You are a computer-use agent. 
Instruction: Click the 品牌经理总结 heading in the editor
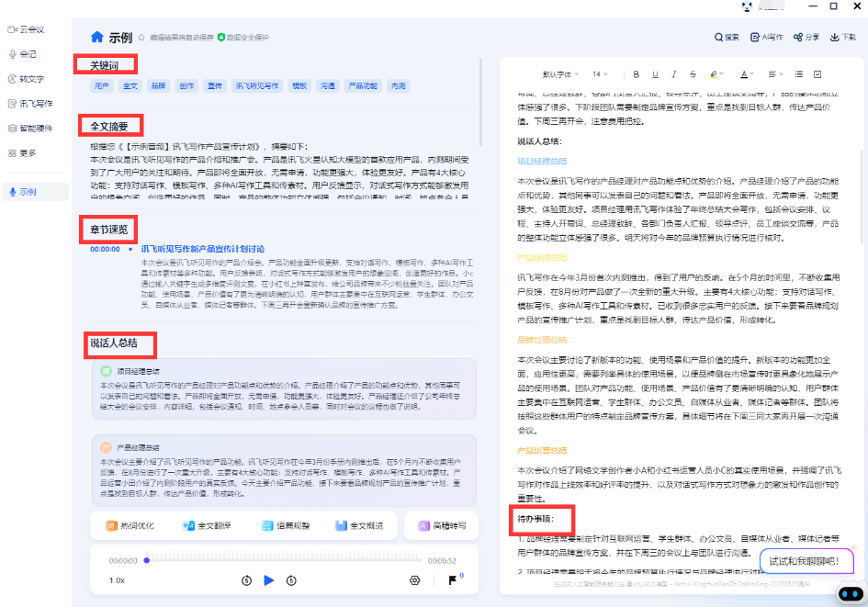click(x=542, y=340)
